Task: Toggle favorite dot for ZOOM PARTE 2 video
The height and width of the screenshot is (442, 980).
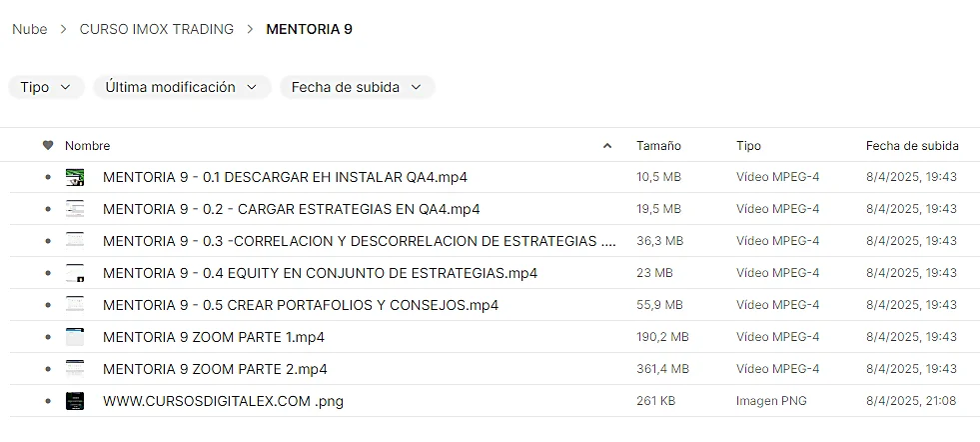Action: click(x=47, y=369)
